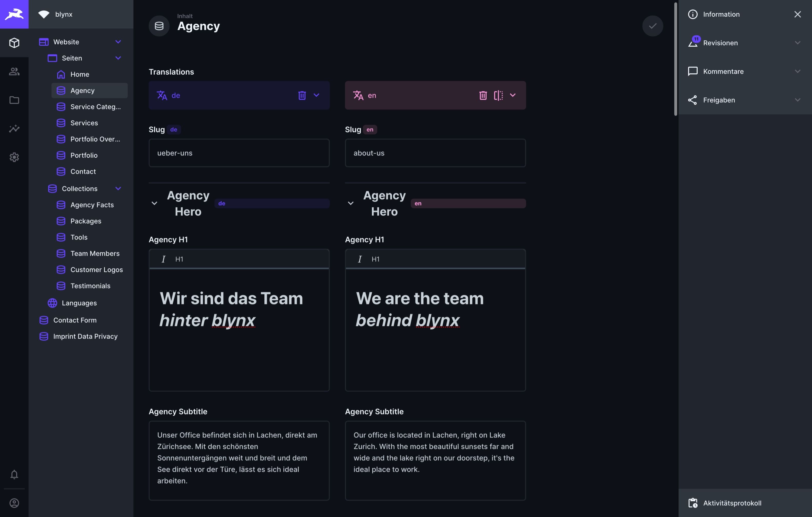The width and height of the screenshot is (812, 517).
Task: Delete the German translation via trash icon
Action: pyautogui.click(x=302, y=95)
